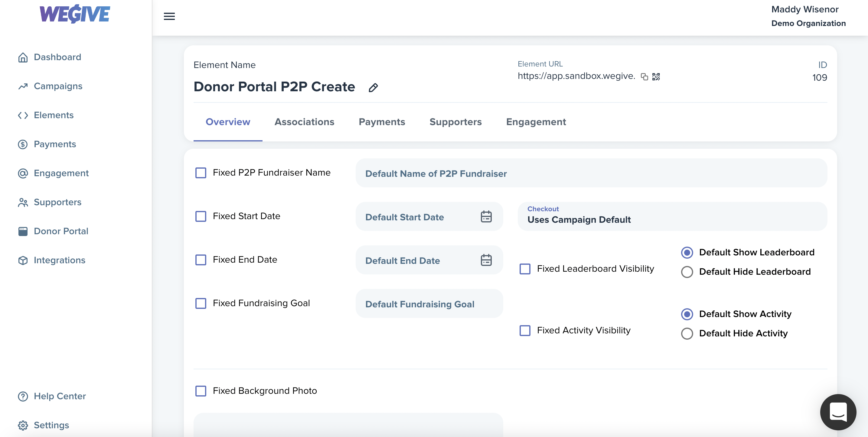Enable Fixed Background Photo checkbox
Viewport: 868px width, 437px height.
[201, 391]
